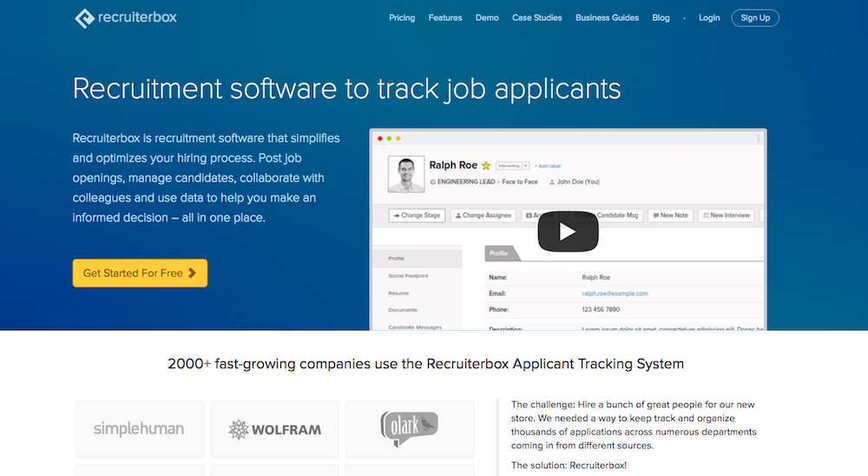Click the Login link
The height and width of the screenshot is (476, 868).
point(709,17)
